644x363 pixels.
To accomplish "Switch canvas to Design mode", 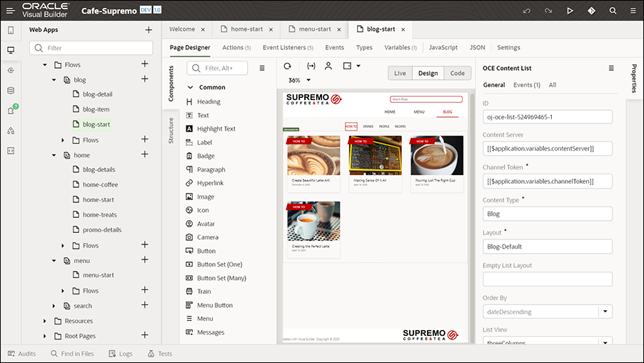I will (428, 73).
